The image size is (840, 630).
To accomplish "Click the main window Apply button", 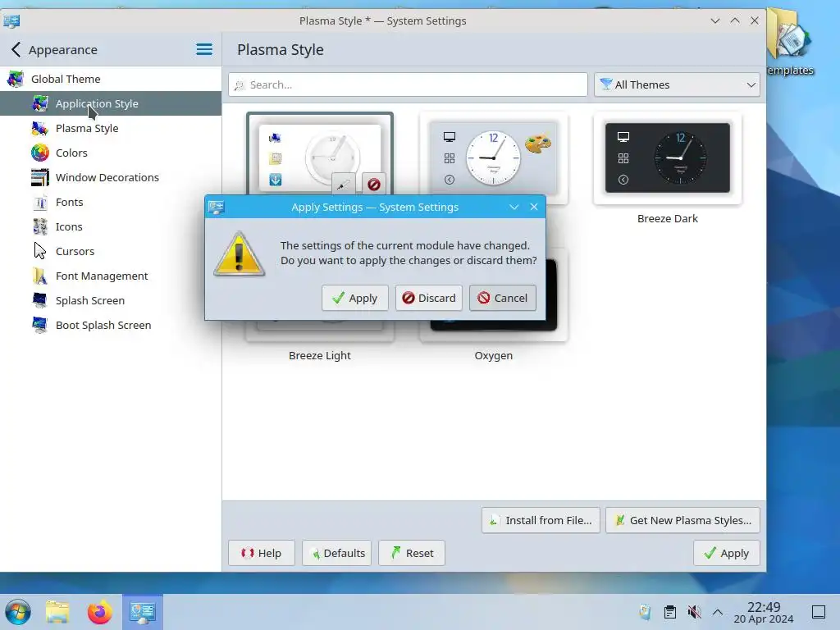I will 727,553.
